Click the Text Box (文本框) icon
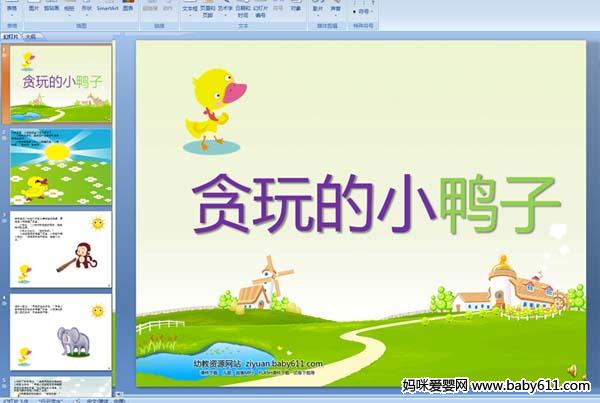The image size is (600, 403). click(188, 7)
